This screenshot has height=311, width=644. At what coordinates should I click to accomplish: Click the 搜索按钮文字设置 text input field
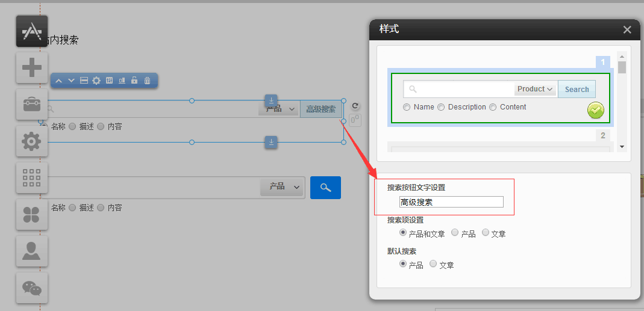point(451,202)
